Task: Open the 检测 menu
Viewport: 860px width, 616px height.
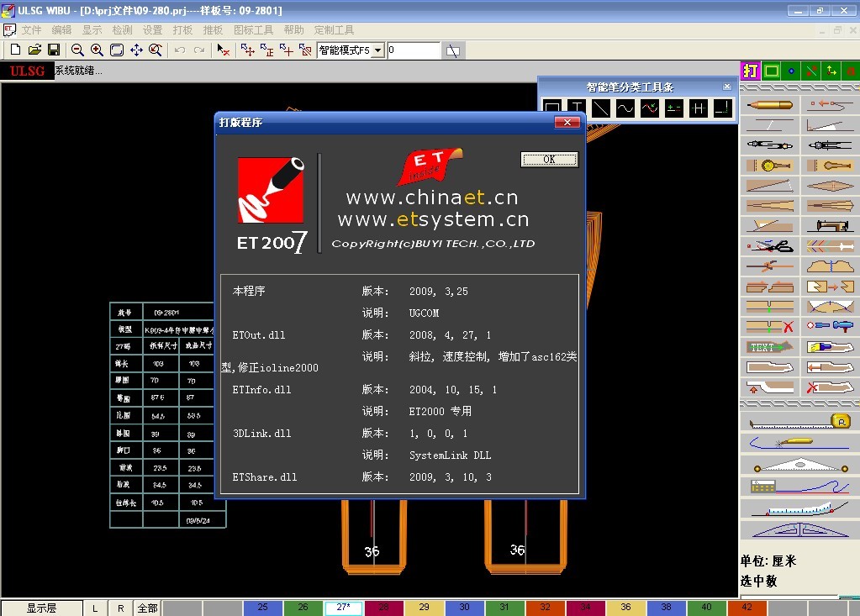Action: click(x=122, y=29)
